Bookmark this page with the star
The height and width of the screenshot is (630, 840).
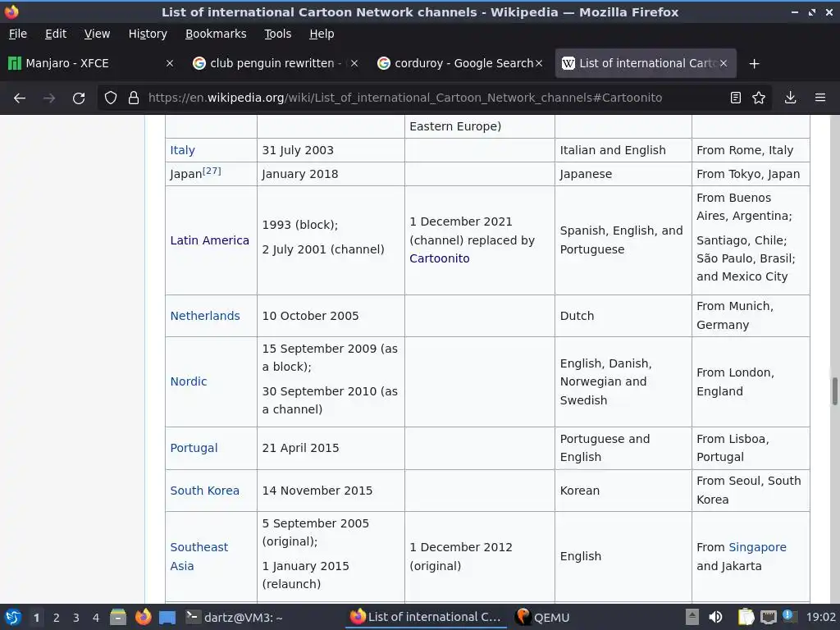pyautogui.click(x=759, y=98)
